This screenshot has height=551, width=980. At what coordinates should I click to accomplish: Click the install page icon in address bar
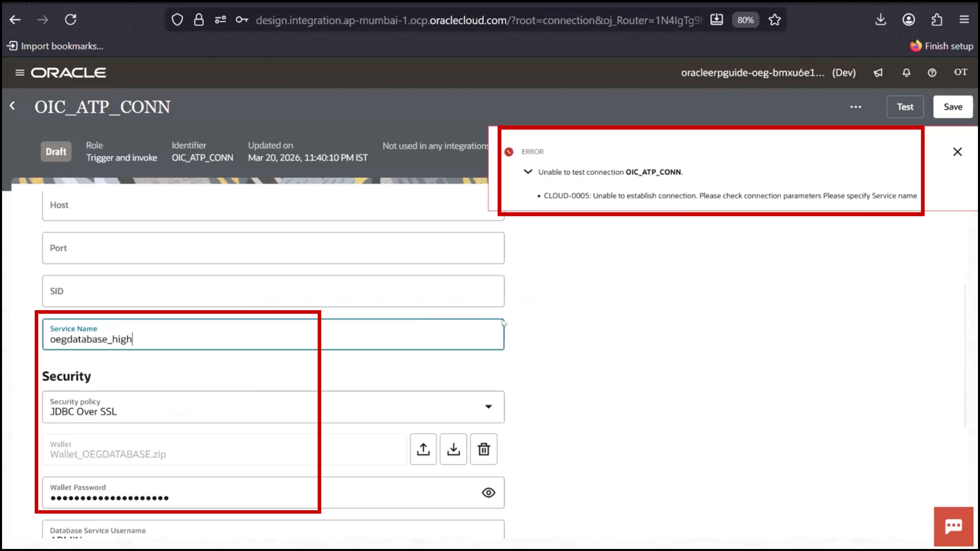tap(717, 20)
